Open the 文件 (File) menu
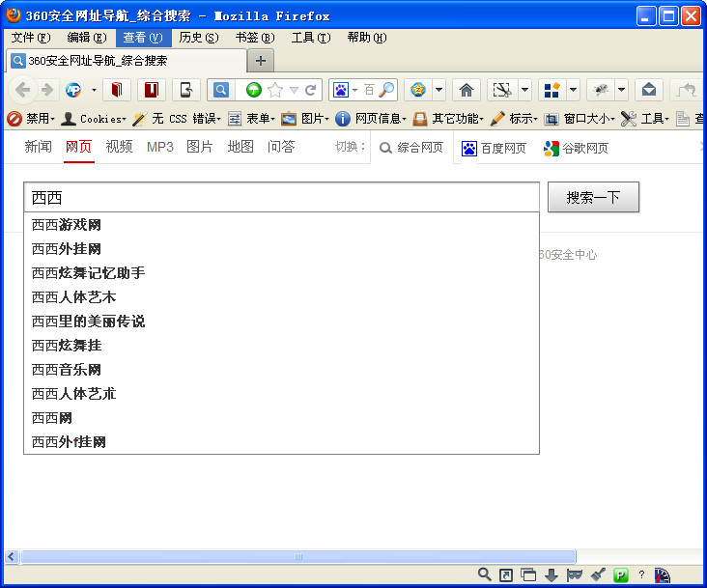 [x=31, y=38]
